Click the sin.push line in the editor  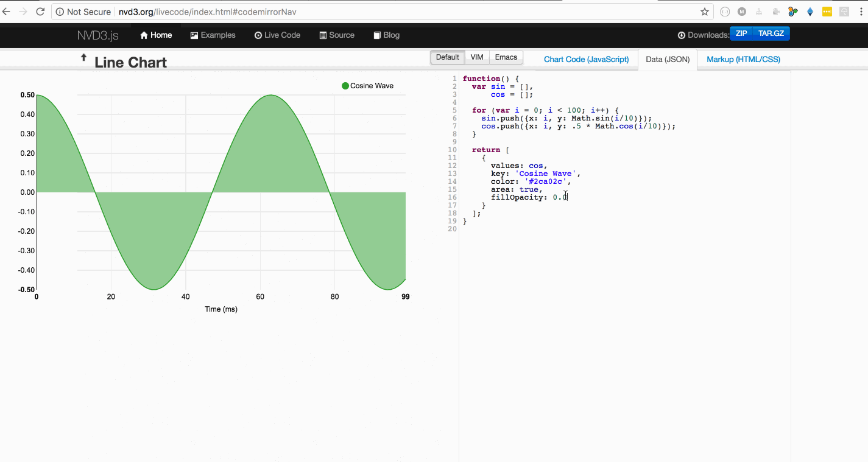[x=566, y=118]
